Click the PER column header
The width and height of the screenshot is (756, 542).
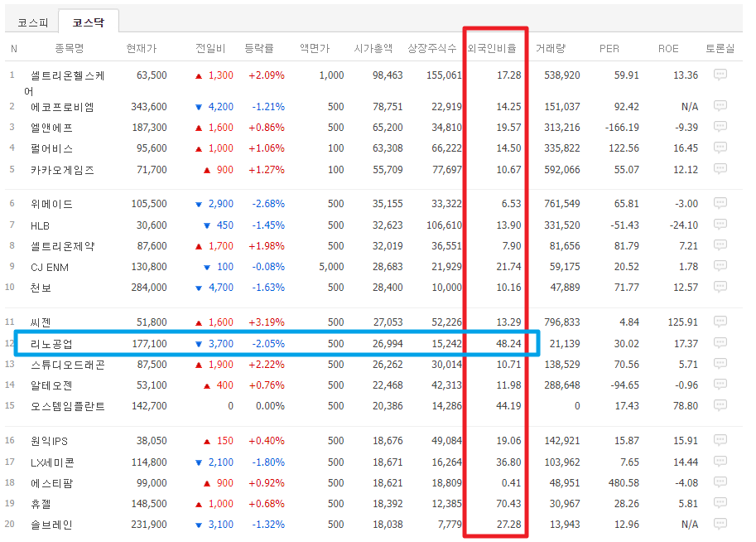click(x=609, y=48)
